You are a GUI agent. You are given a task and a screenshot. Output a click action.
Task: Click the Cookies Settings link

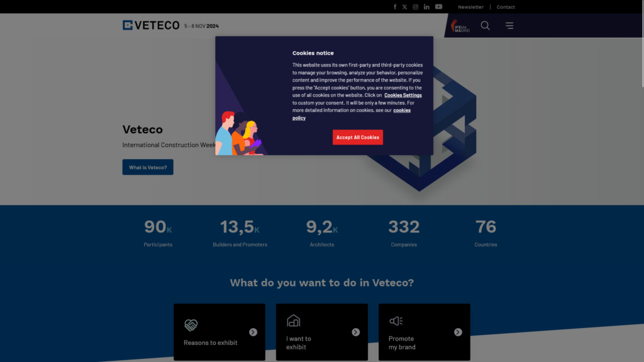(x=403, y=96)
